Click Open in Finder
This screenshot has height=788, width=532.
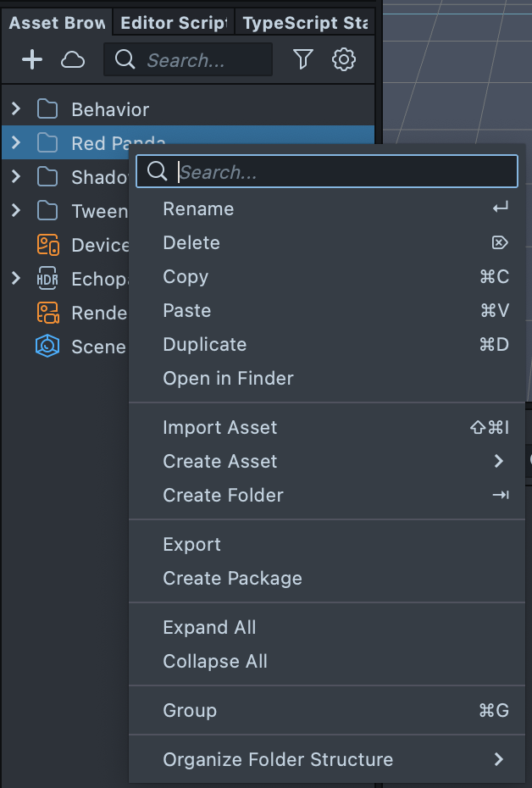pos(228,378)
